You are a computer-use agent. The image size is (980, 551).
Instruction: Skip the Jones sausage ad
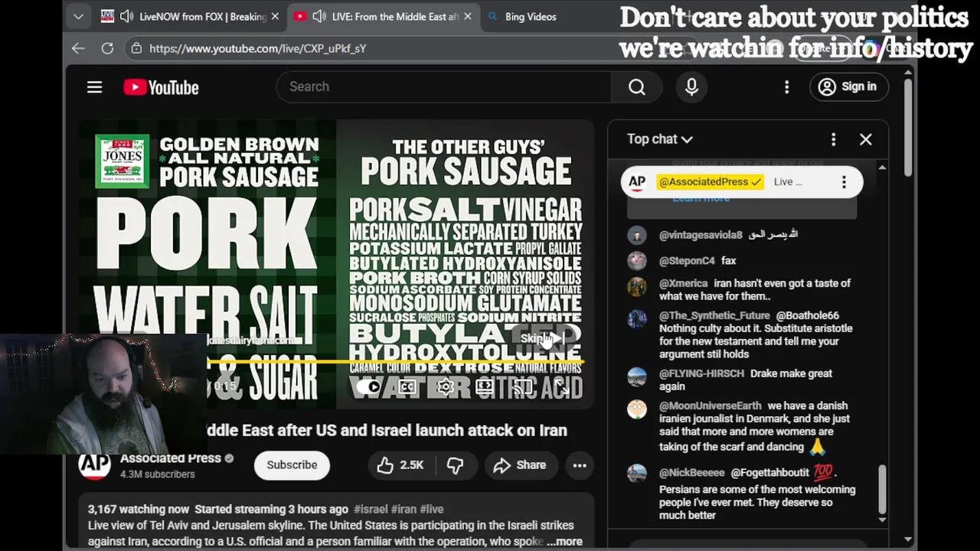pyautogui.click(x=543, y=338)
